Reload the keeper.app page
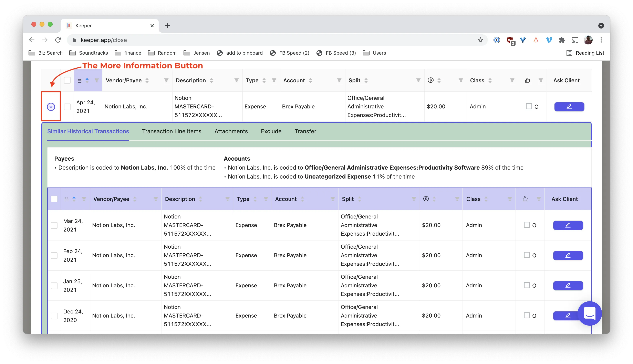This screenshot has width=633, height=364. [58, 40]
